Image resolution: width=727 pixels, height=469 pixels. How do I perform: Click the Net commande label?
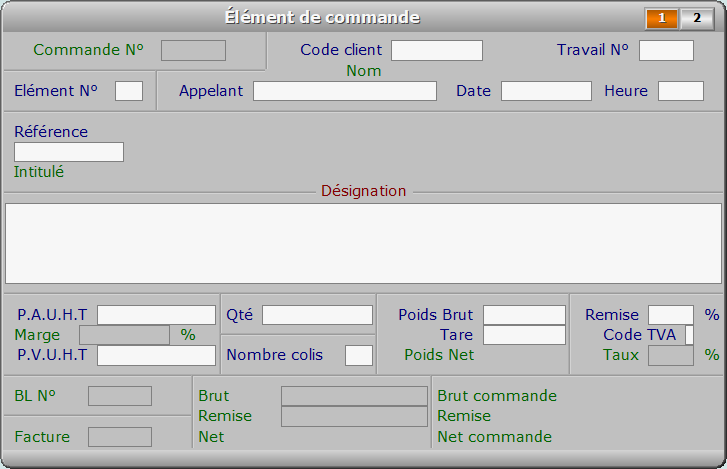pyautogui.click(x=495, y=437)
